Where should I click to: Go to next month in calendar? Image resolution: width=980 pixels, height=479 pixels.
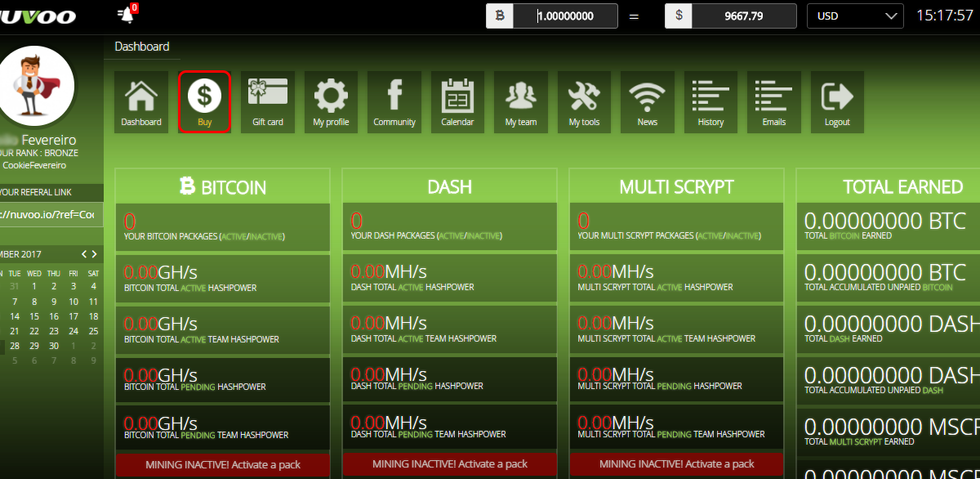click(x=94, y=254)
